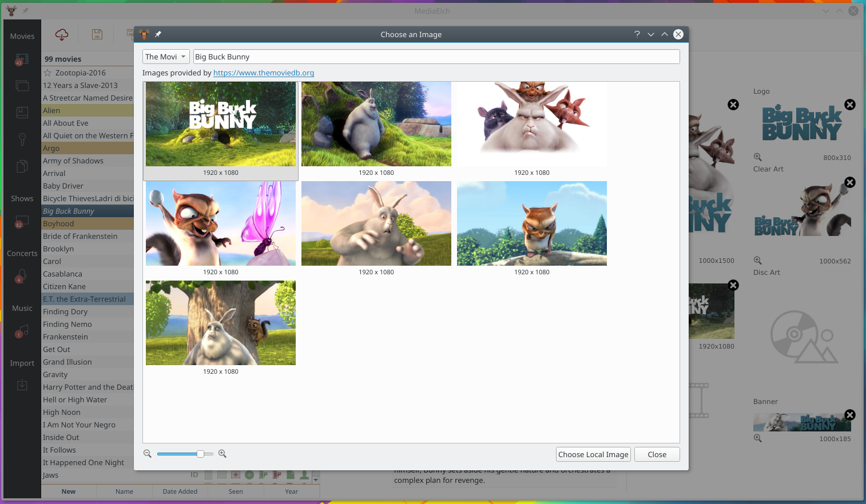Open the filter dropdown arrow below movie list
The width and height of the screenshot is (866, 504).
click(316, 479)
